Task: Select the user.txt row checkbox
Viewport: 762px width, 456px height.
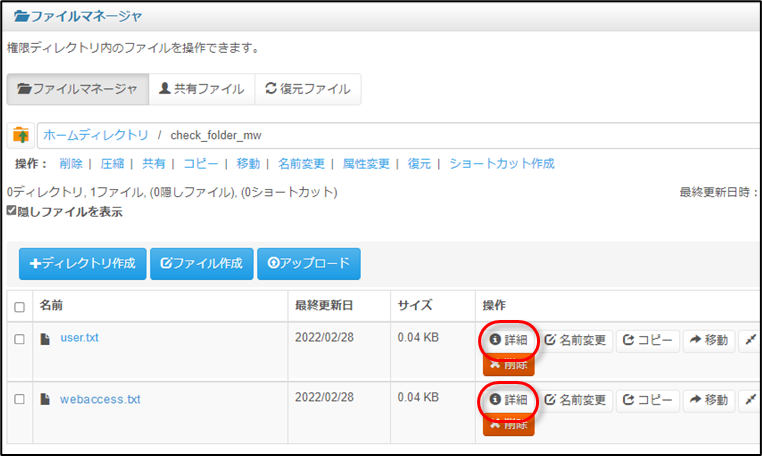Action: point(20,340)
